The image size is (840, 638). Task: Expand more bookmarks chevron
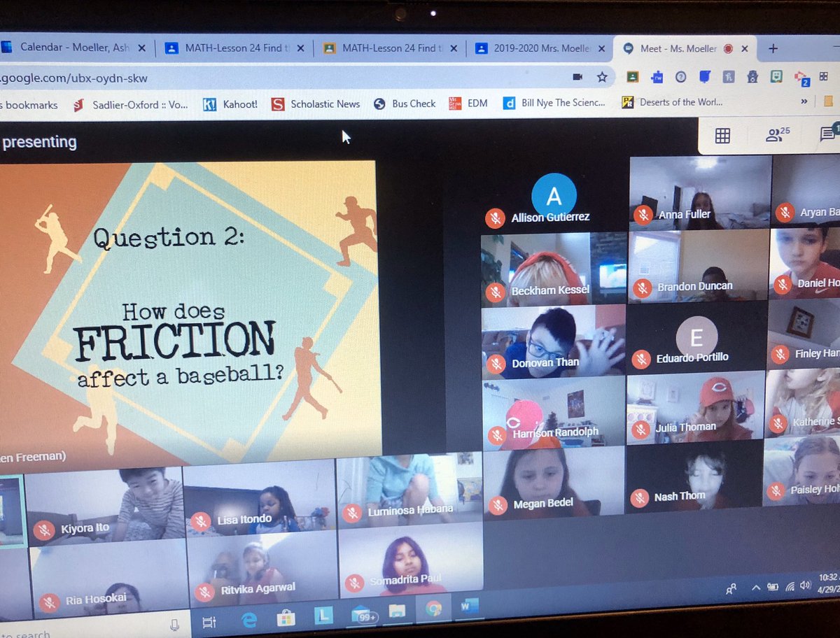pyautogui.click(x=805, y=102)
